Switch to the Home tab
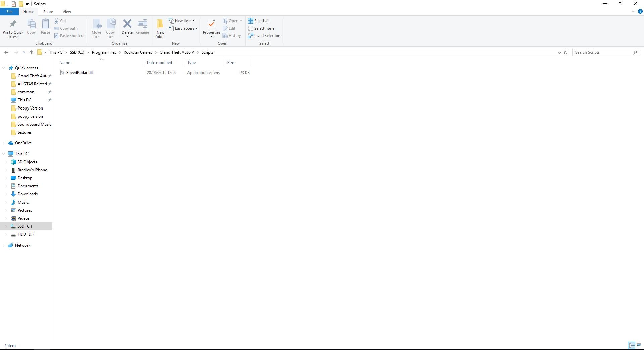This screenshot has width=644, height=350. [x=29, y=12]
